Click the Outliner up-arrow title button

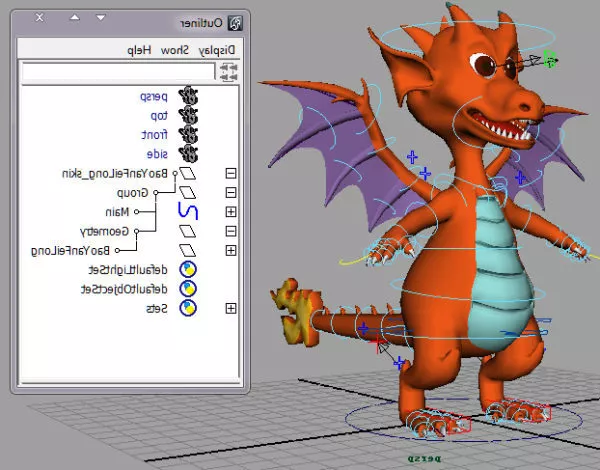click(75, 18)
